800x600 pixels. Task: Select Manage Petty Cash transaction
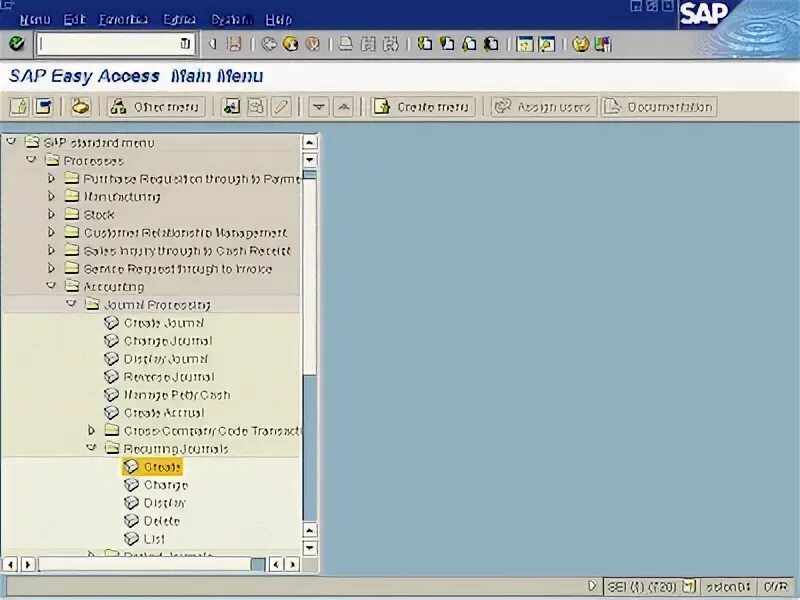tap(177, 395)
